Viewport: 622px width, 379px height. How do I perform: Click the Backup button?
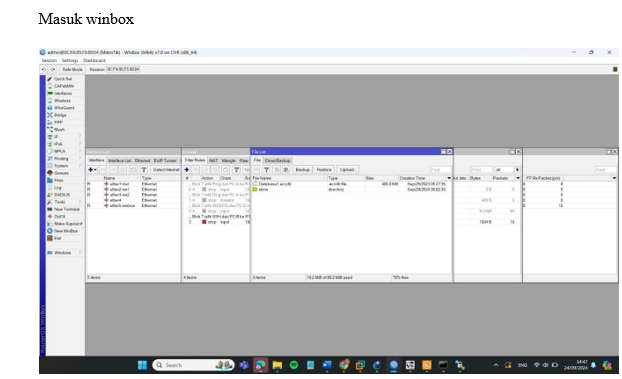click(x=302, y=170)
